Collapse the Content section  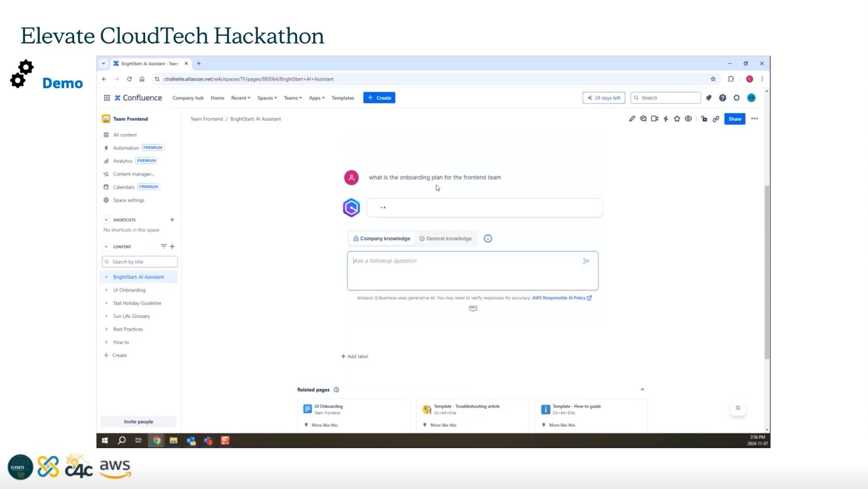click(x=106, y=246)
